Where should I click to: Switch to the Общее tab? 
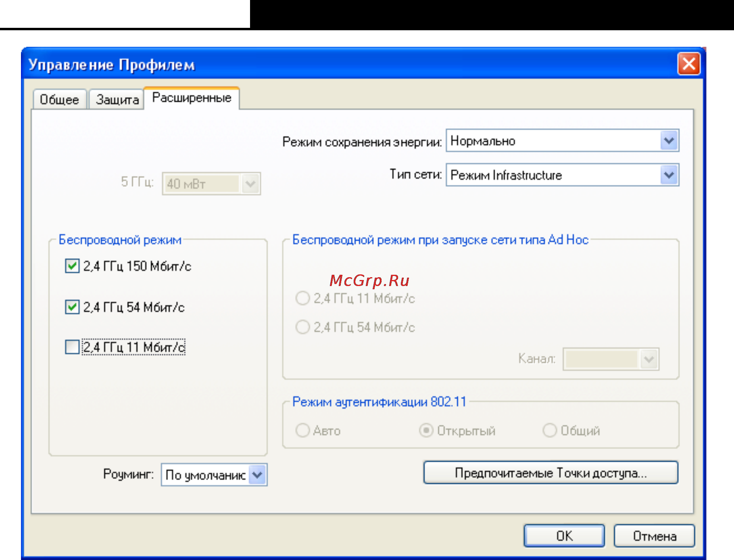60,99
